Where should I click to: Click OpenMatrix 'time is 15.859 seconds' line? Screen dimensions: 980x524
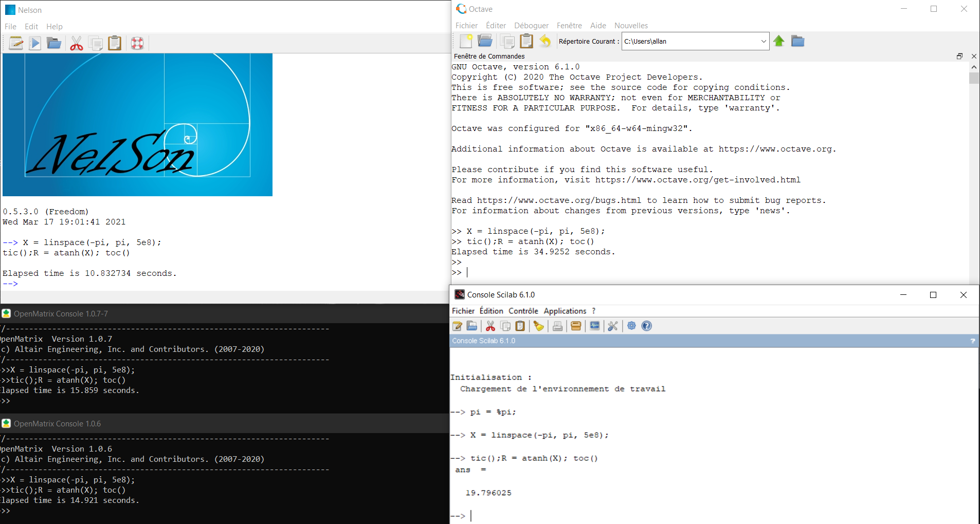[70, 390]
